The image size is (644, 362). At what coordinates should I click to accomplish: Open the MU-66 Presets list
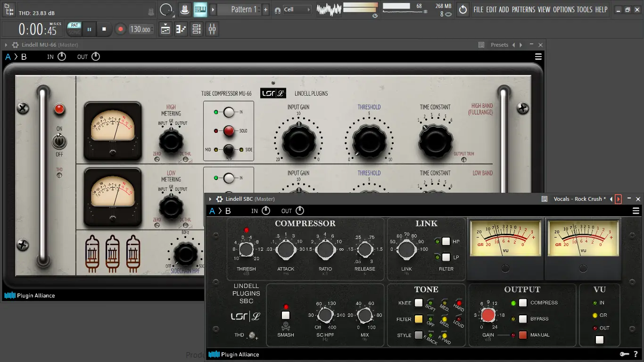[499, 45]
